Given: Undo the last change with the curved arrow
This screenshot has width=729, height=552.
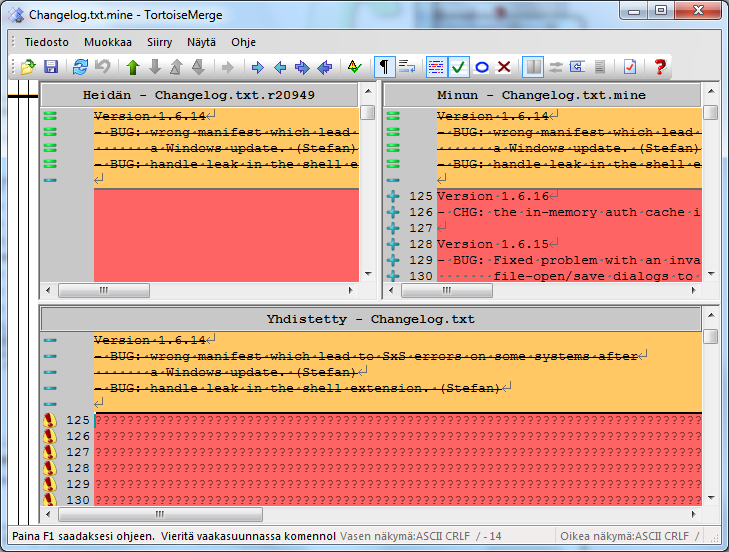Looking at the screenshot, I should click(103, 67).
